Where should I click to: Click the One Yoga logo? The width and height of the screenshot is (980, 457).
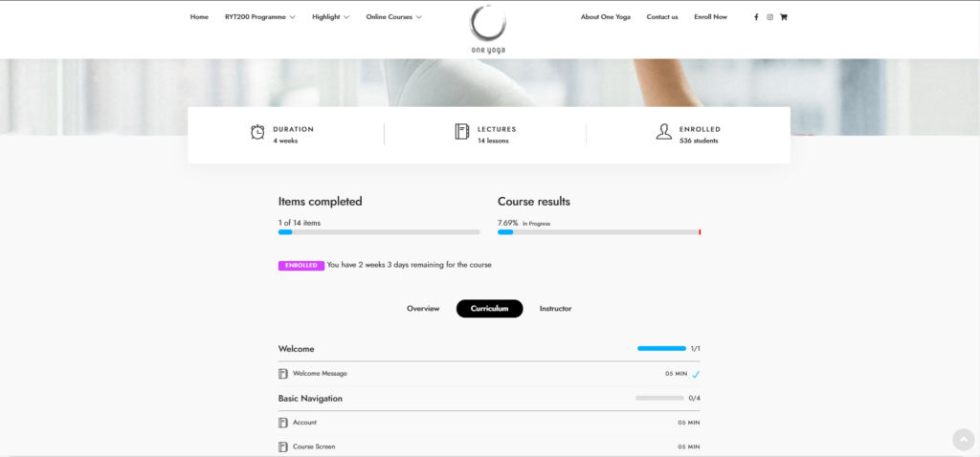(487, 30)
